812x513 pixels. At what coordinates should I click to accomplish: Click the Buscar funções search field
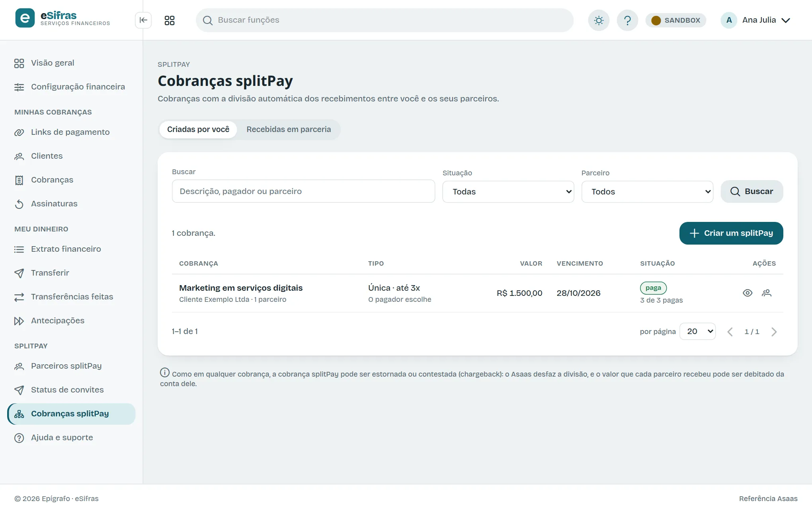pos(385,20)
